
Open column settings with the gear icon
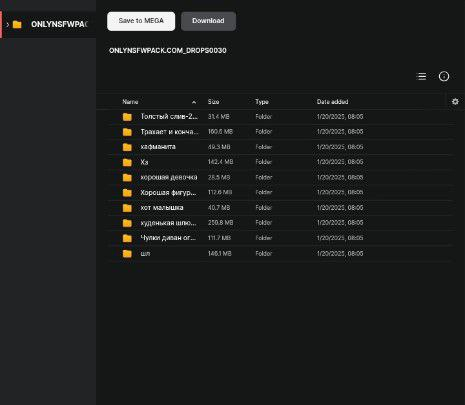tap(455, 102)
